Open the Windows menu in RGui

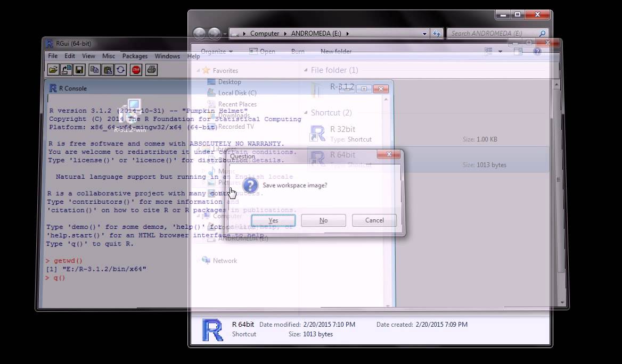tap(167, 56)
